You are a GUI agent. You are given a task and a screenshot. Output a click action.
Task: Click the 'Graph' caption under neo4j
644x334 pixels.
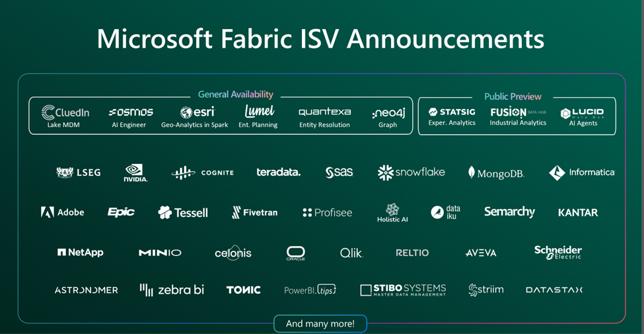click(x=388, y=125)
